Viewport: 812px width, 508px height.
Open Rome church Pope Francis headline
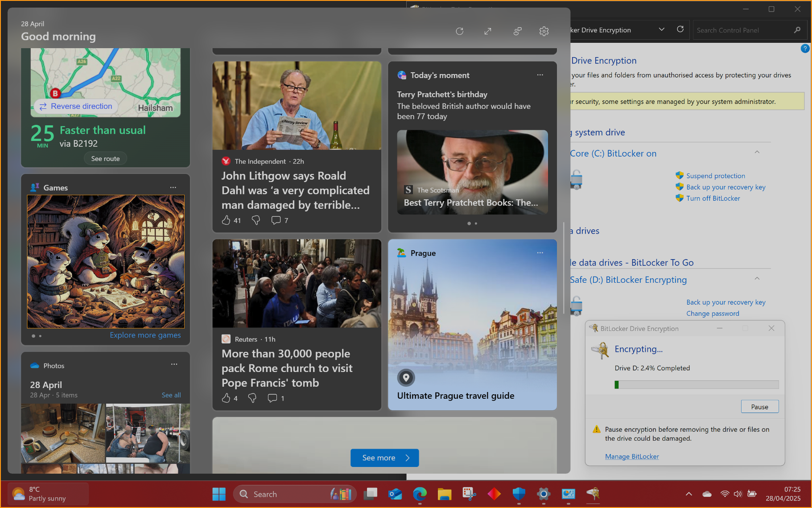pyautogui.click(x=287, y=368)
